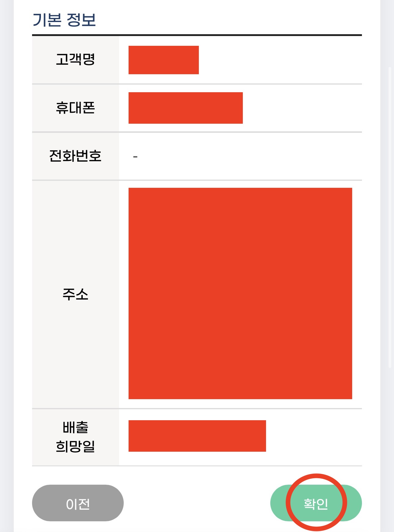Image resolution: width=394 pixels, height=532 pixels.
Task: Click the redacted mobile number block
Action: pyautogui.click(x=185, y=107)
